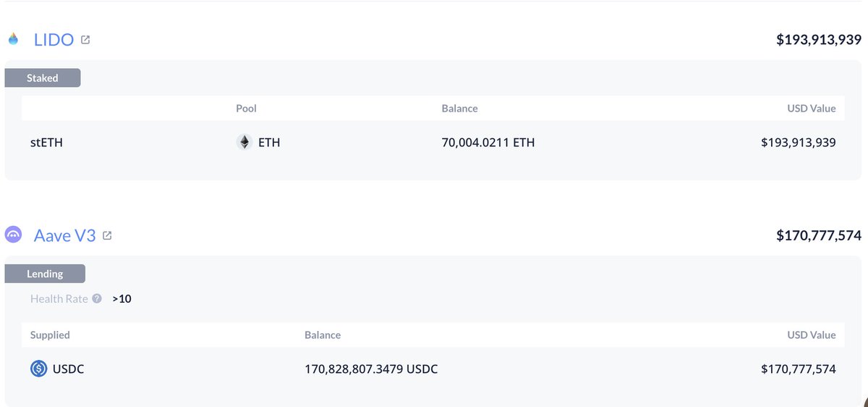Select the 70,004.0211 ETH balance value
This screenshot has width=868, height=407.
(488, 143)
